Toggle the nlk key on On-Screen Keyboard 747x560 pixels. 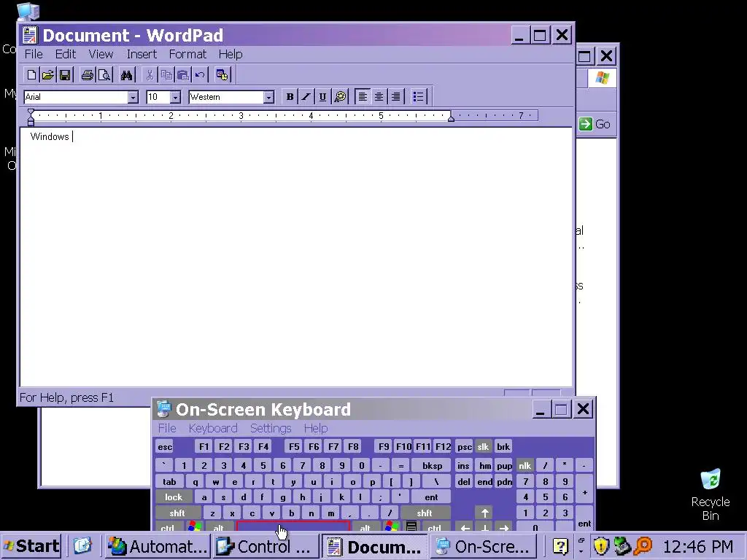pos(525,466)
